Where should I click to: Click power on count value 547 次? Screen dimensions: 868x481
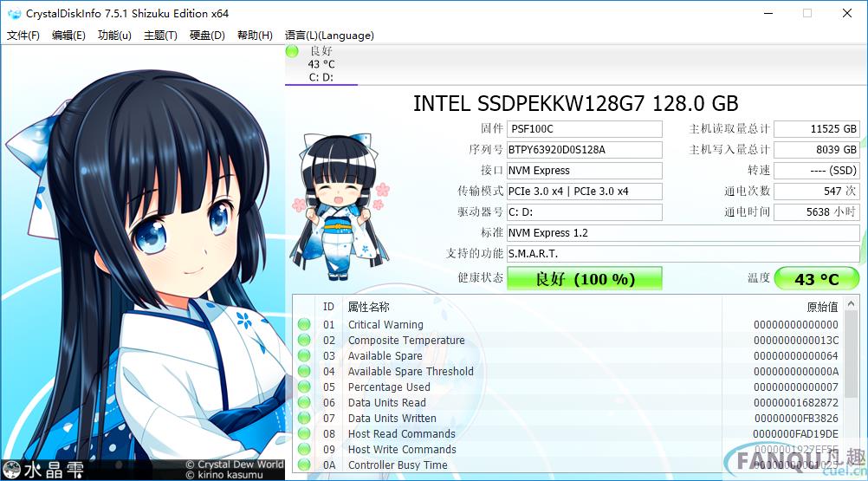817,191
